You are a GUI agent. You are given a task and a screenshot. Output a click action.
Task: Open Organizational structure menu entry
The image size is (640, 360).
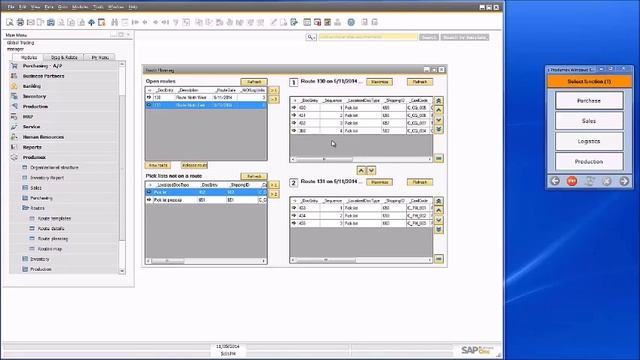pos(54,168)
